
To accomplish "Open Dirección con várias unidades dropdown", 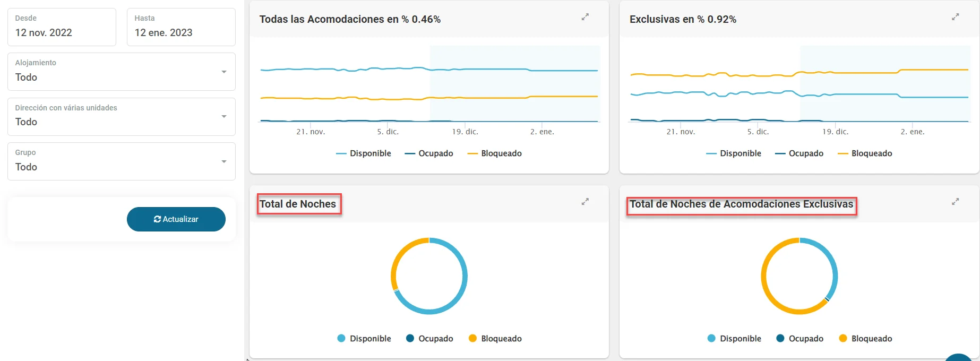I will 122,117.
